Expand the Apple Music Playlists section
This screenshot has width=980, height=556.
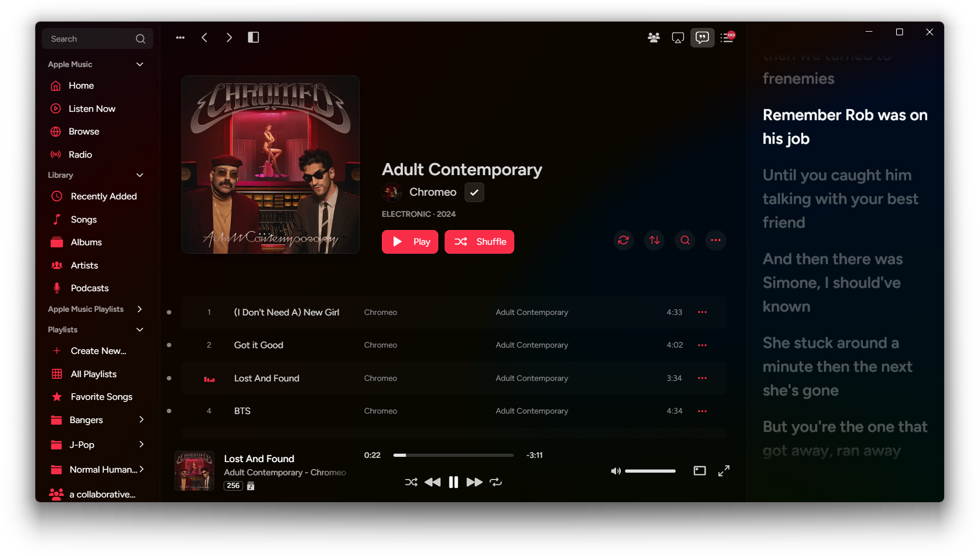(140, 309)
